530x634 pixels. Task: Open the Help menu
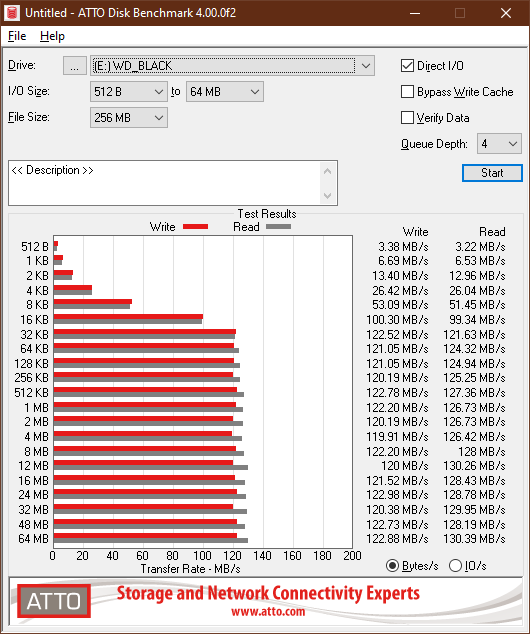click(x=52, y=36)
